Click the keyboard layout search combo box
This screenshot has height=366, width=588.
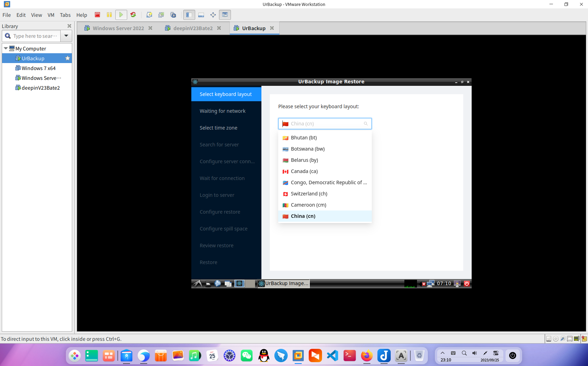(x=325, y=124)
